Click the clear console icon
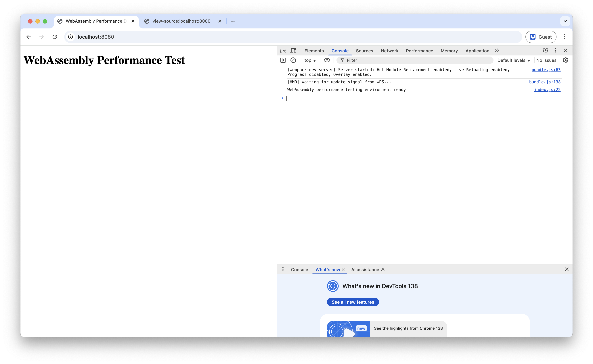The width and height of the screenshot is (593, 364). [x=293, y=60]
